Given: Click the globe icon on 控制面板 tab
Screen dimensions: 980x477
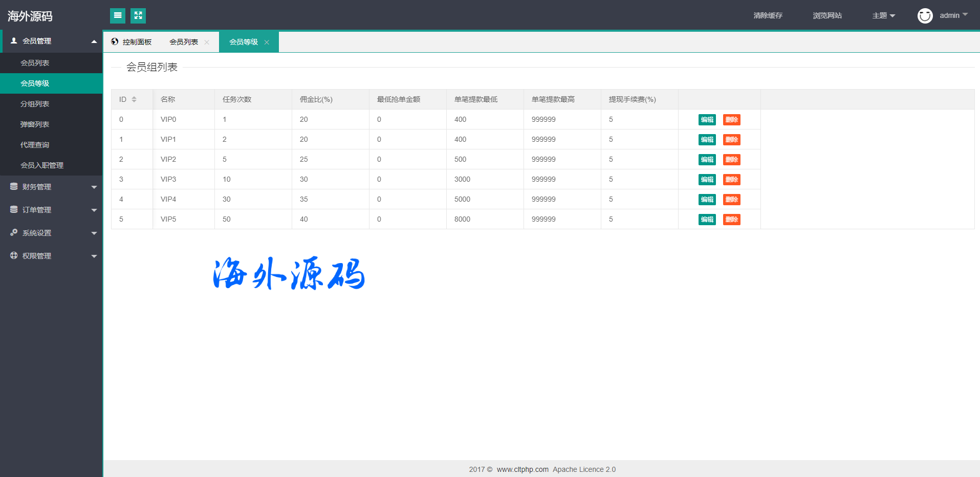Looking at the screenshot, I should pos(115,42).
